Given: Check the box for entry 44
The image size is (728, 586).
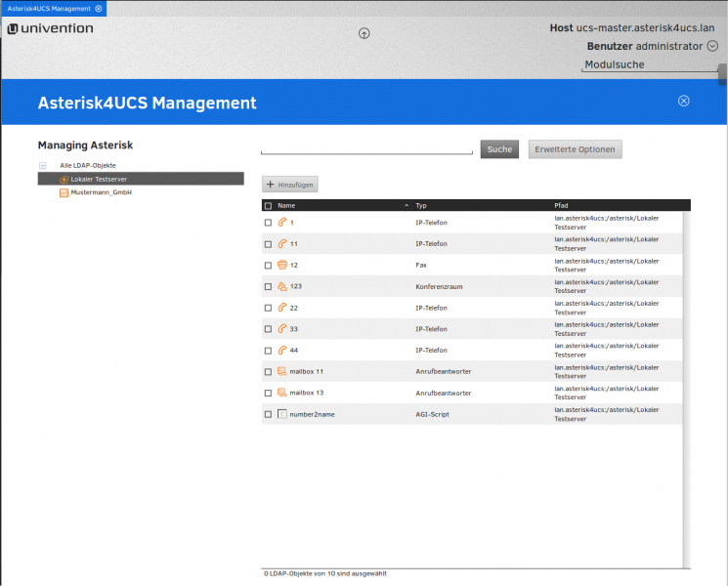Looking at the screenshot, I should [268, 351].
